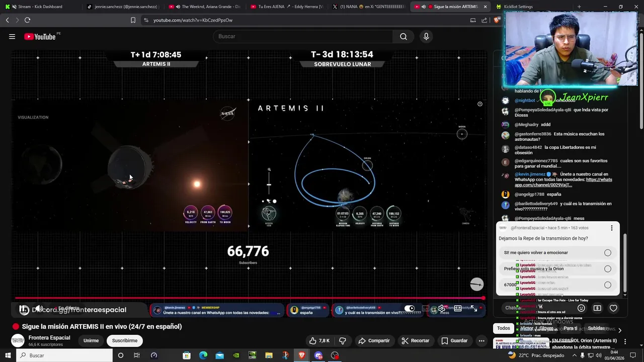Click the 'Compartir' share button
644x362 pixels.
374,340
